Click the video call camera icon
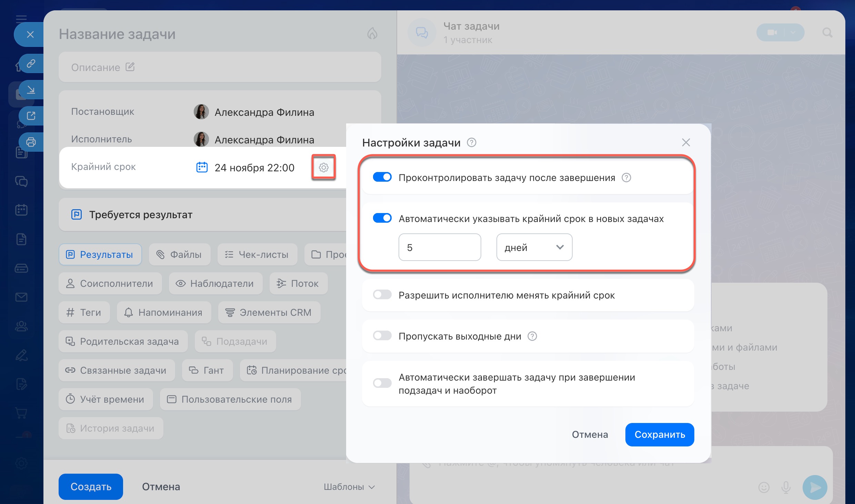Viewport: 855px width, 504px height. (772, 32)
